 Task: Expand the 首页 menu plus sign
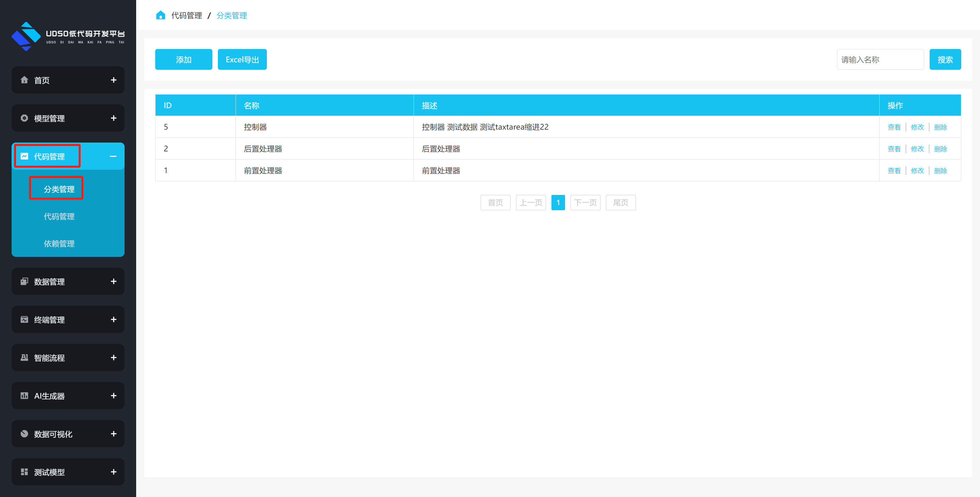point(113,80)
